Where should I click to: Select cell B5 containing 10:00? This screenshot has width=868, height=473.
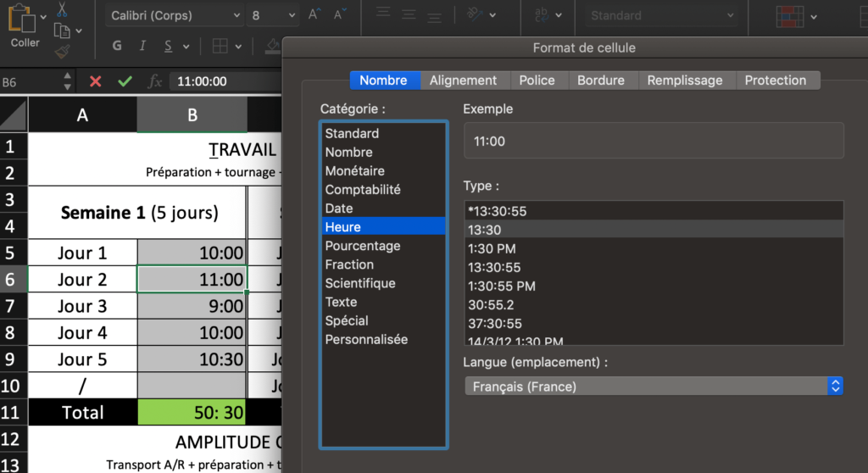[x=192, y=253]
